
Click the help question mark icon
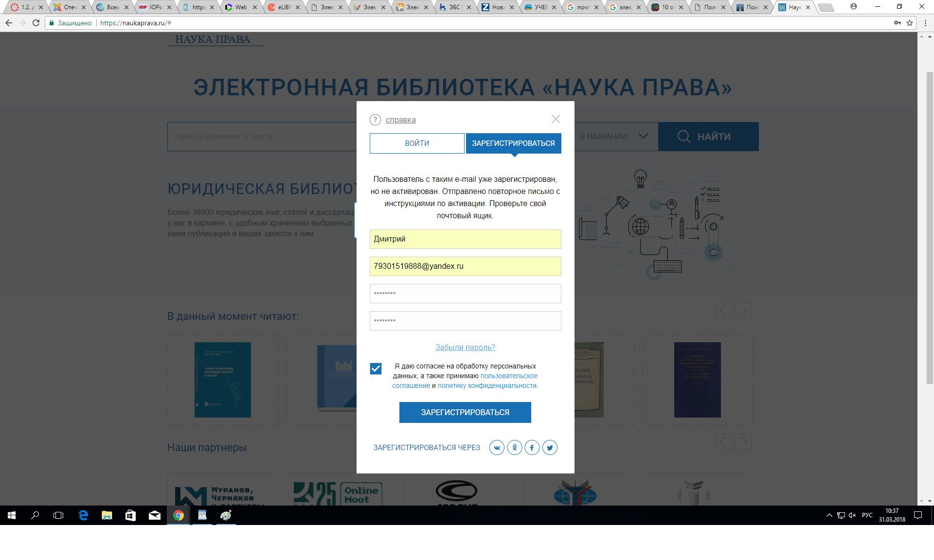coord(375,120)
